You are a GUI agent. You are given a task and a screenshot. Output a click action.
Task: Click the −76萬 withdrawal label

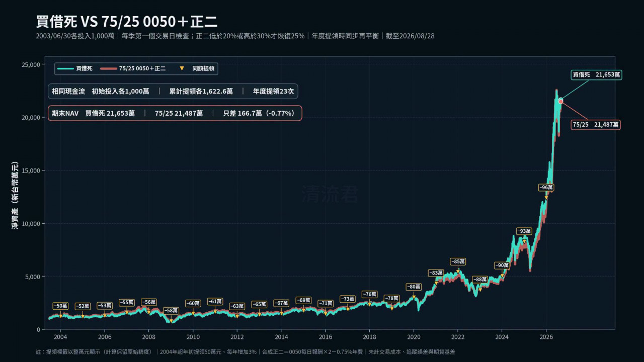(x=369, y=294)
